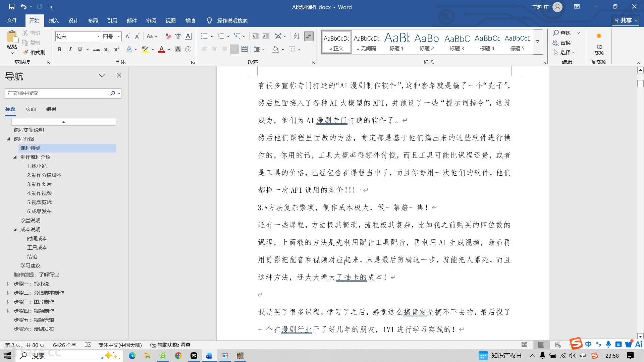Open the 审阅 ribbon tab

coord(151,20)
